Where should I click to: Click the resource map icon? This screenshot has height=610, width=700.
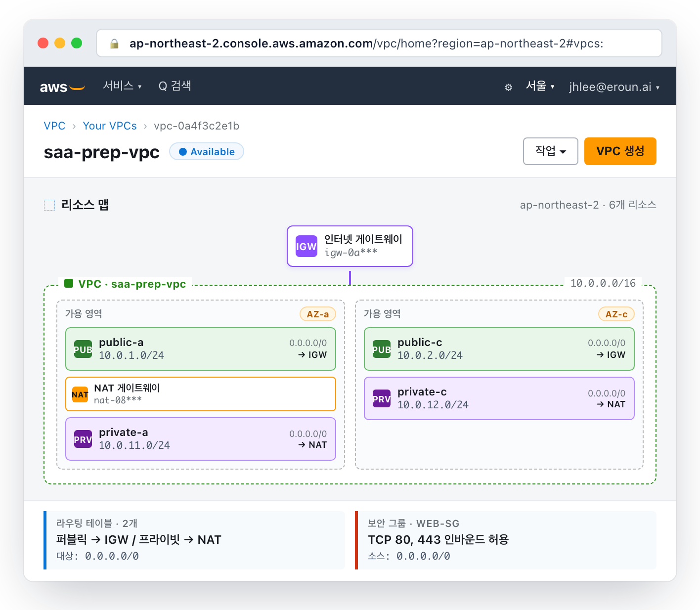[49, 205]
